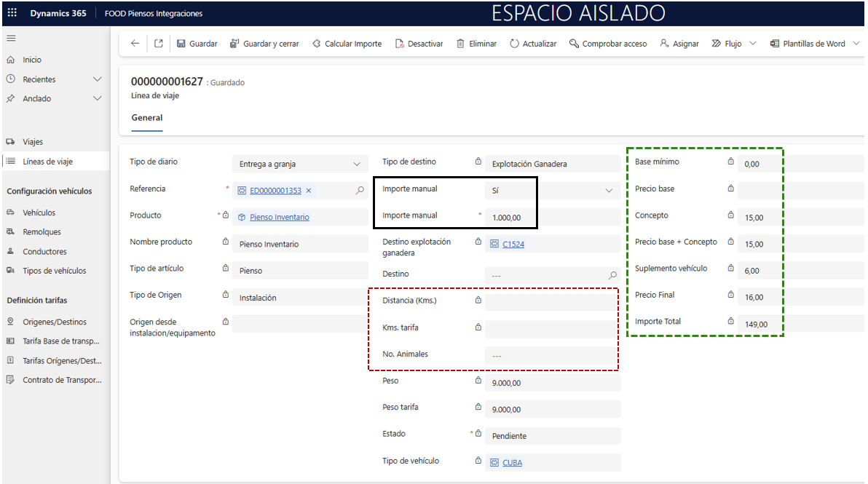The height and width of the screenshot is (484, 868).
Task: Open the Importe manual Sí dropdown
Action: (x=609, y=191)
